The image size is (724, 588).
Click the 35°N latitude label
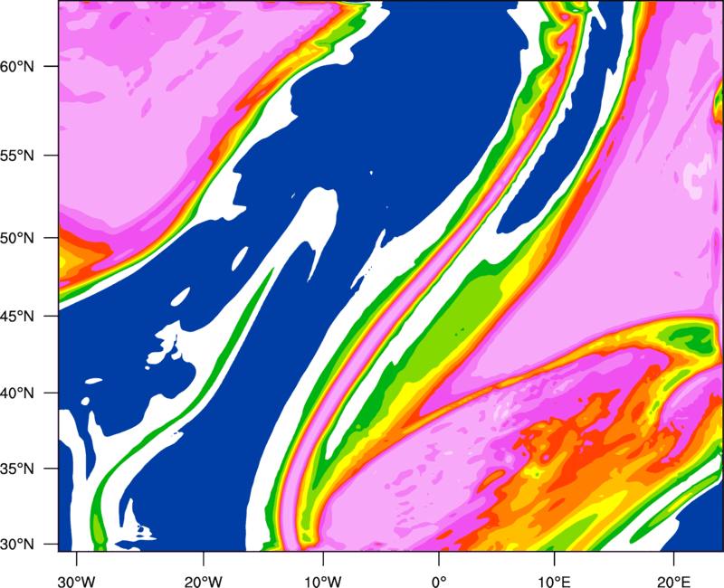click(17, 469)
